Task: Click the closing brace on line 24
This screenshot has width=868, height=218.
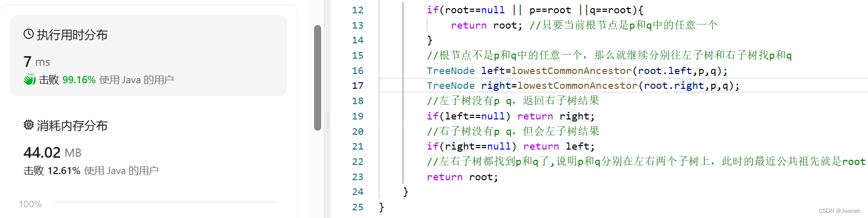Action: [406, 192]
